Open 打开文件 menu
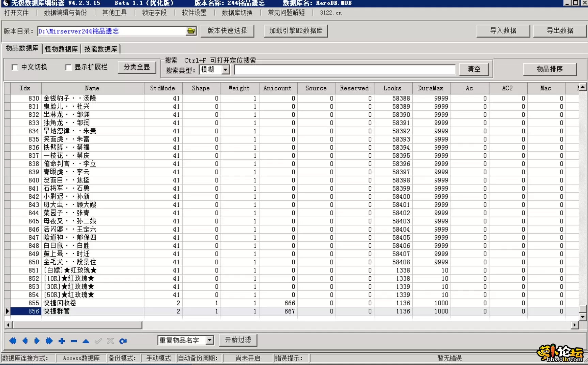This screenshot has height=365, width=588. [16, 13]
